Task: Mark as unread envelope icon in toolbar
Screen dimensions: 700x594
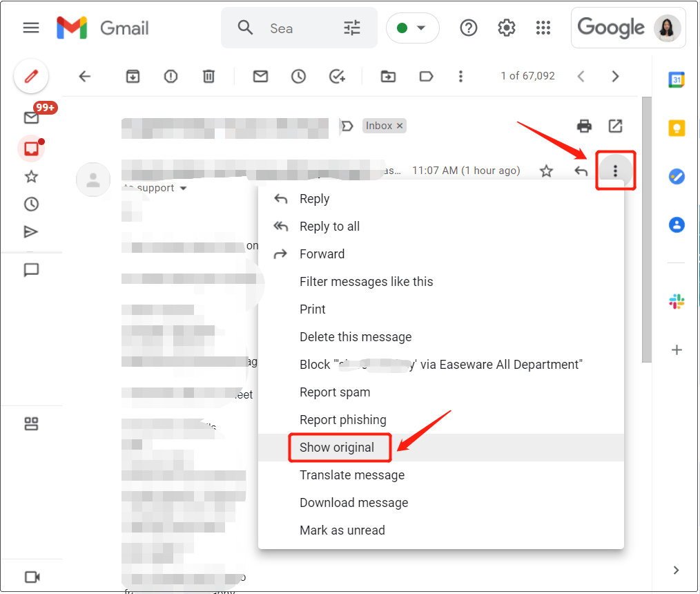Action: (260, 77)
